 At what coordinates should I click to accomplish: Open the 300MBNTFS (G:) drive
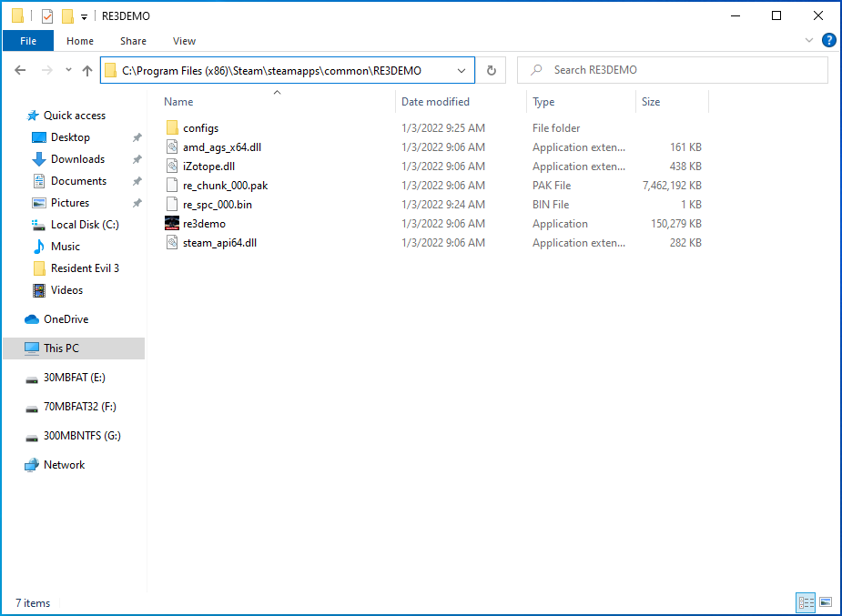82,436
